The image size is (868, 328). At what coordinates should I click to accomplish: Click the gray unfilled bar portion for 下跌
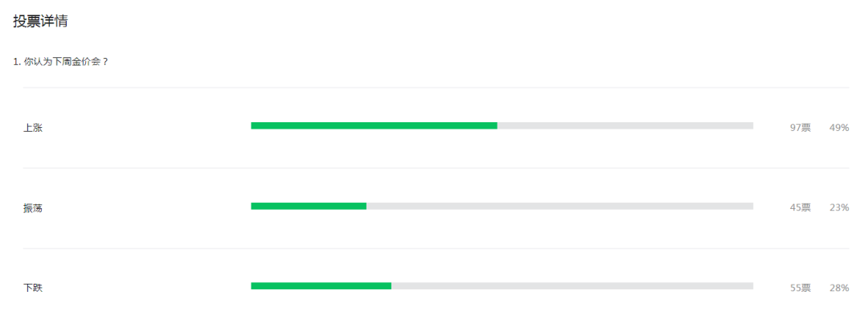coord(572,286)
